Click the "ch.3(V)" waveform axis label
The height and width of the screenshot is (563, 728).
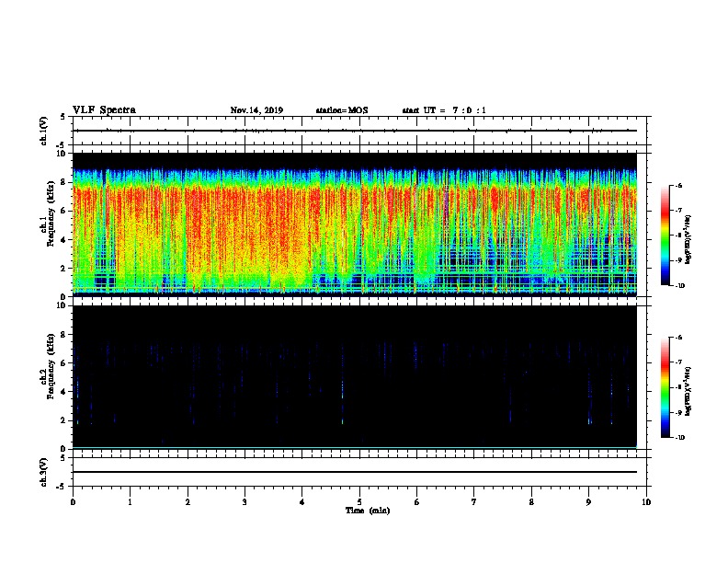point(44,472)
